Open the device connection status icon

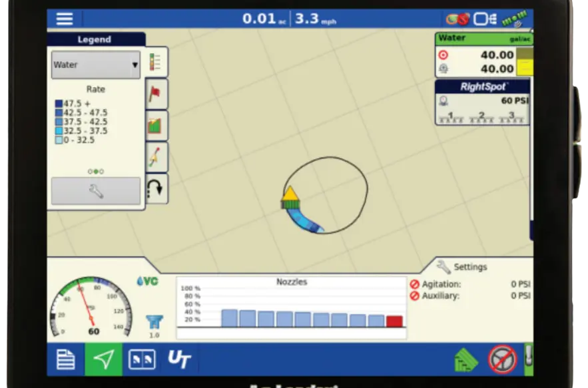(x=485, y=19)
